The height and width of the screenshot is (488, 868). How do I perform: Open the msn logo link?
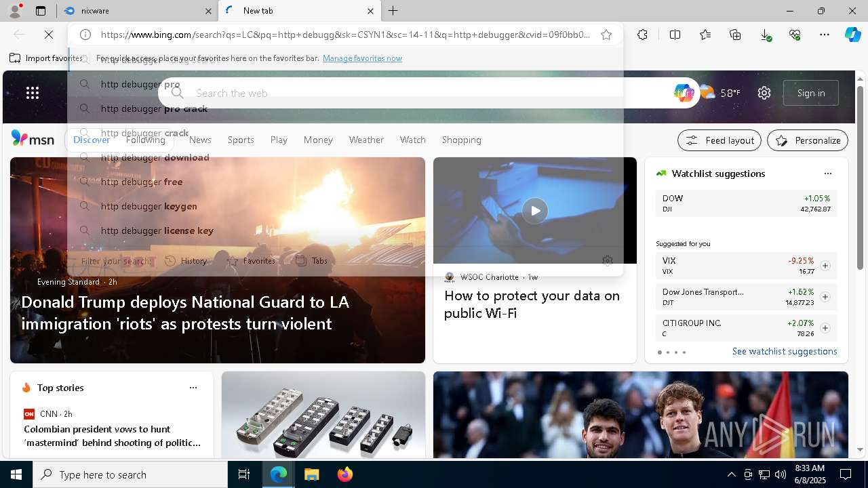33,139
